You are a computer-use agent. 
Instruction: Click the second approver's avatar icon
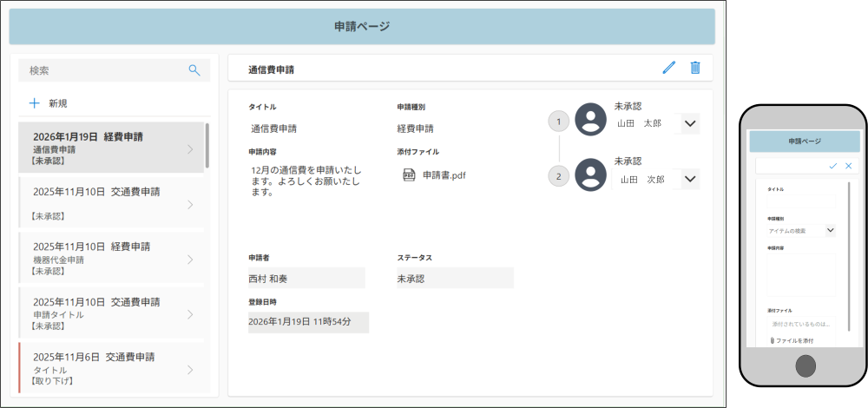click(x=591, y=175)
